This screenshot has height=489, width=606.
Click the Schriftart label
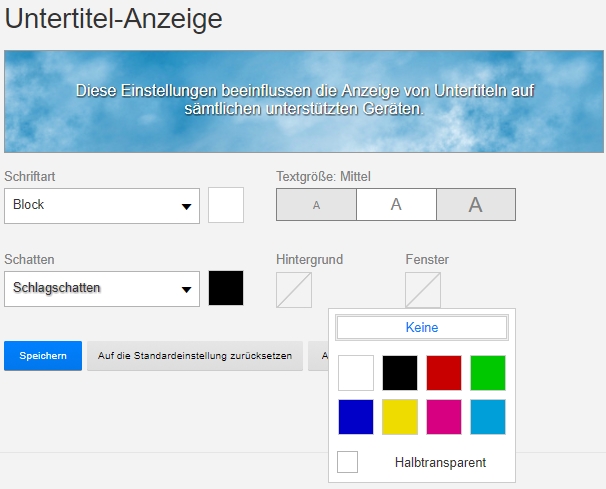click(x=30, y=177)
